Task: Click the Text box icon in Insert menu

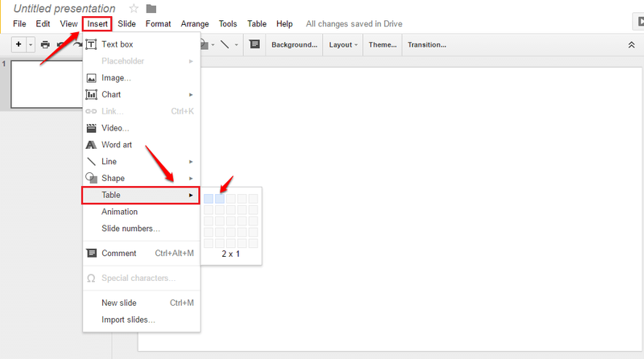Action: (x=91, y=44)
